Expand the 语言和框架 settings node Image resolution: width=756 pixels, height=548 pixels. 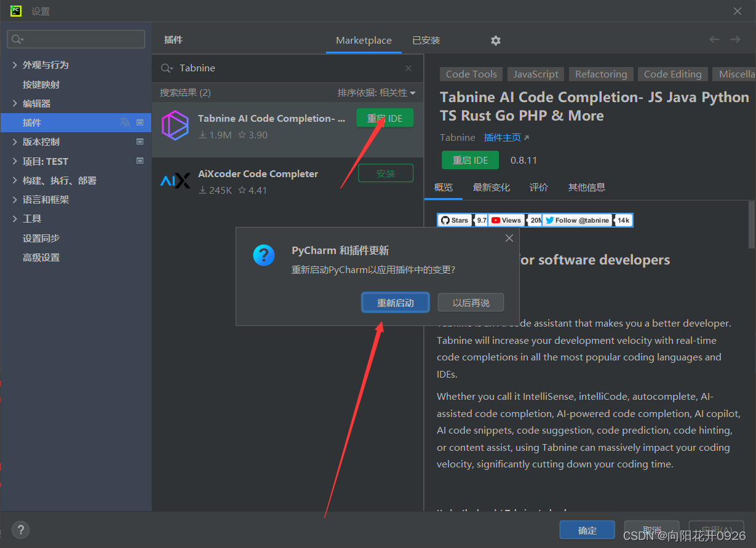[x=15, y=200]
